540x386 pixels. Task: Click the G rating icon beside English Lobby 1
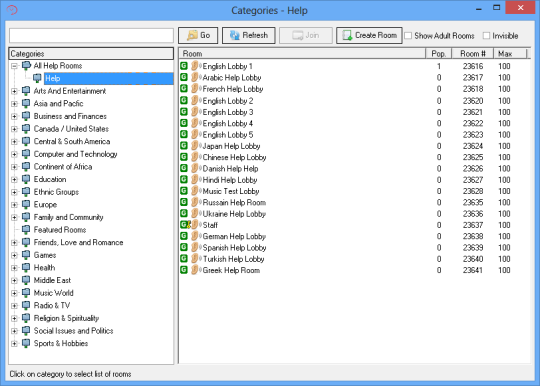pyautogui.click(x=184, y=66)
